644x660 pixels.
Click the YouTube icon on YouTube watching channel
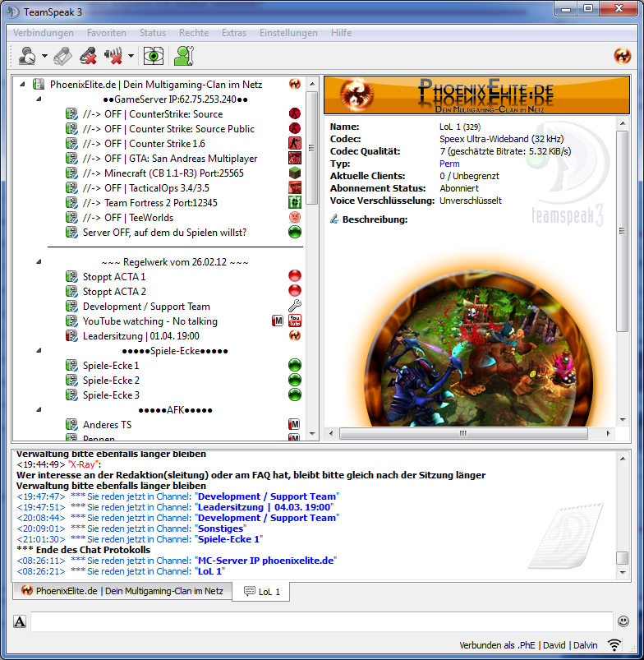point(295,321)
